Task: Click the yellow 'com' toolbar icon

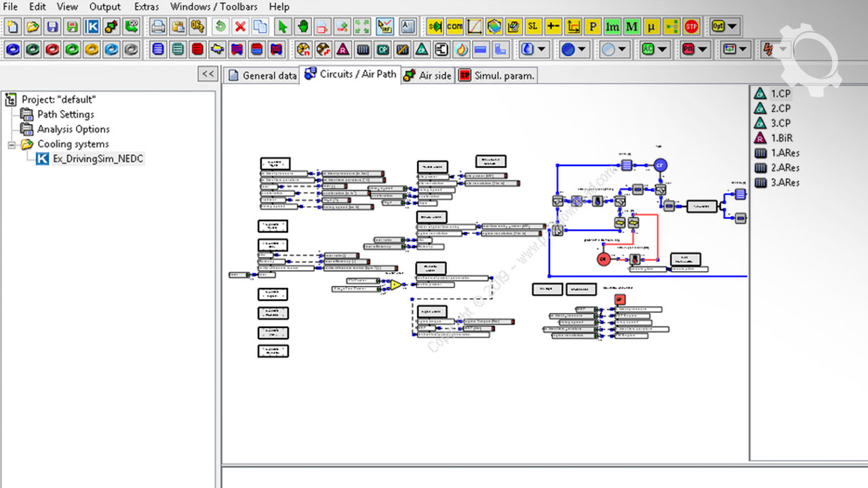Action: (x=454, y=27)
